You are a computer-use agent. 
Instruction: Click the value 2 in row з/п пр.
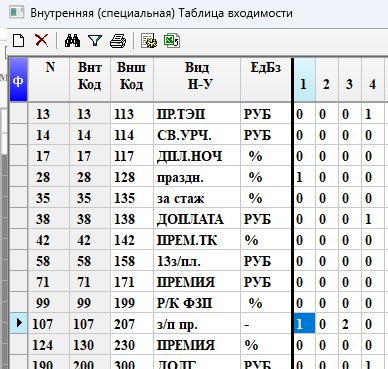[350, 324]
